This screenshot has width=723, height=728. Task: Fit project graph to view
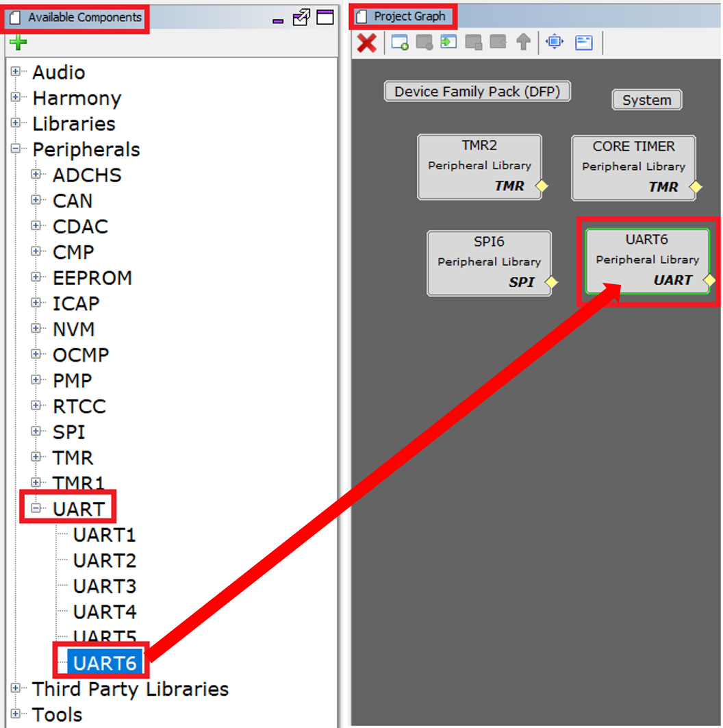tap(555, 42)
